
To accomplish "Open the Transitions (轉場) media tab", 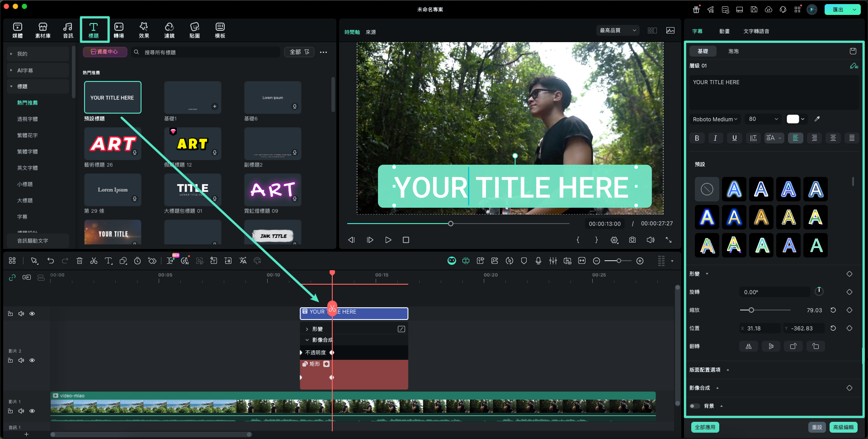I will pyautogui.click(x=119, y=30).
